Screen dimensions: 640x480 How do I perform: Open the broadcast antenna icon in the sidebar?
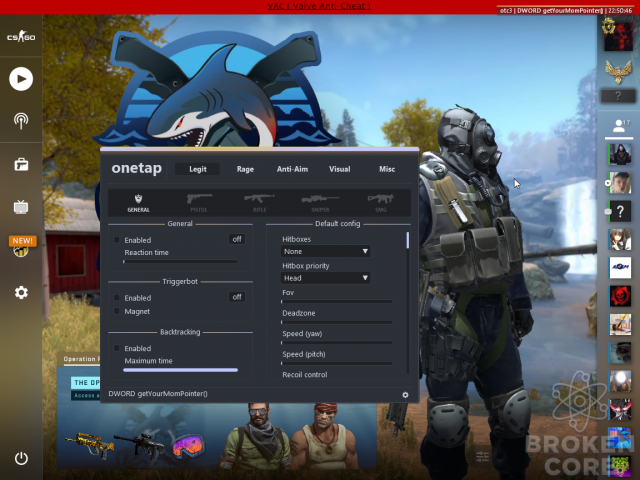tap(21, 121)
